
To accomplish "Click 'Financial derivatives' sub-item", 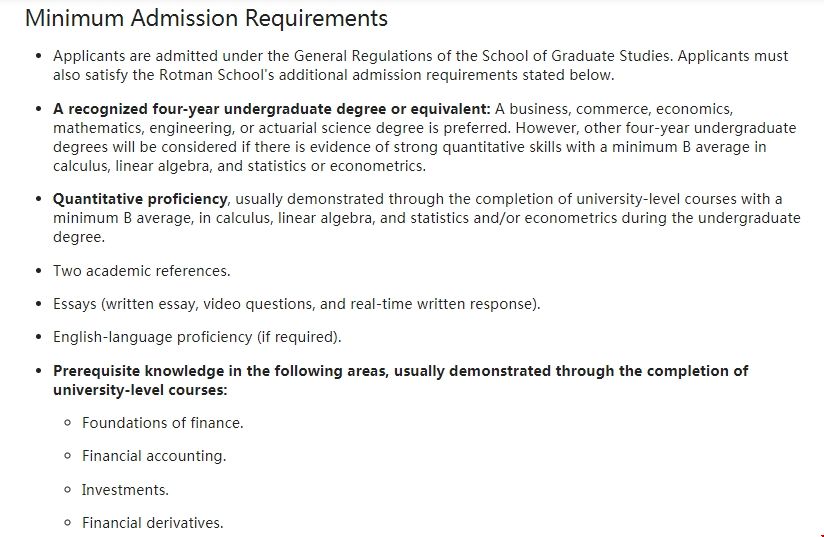I will 152,523.
